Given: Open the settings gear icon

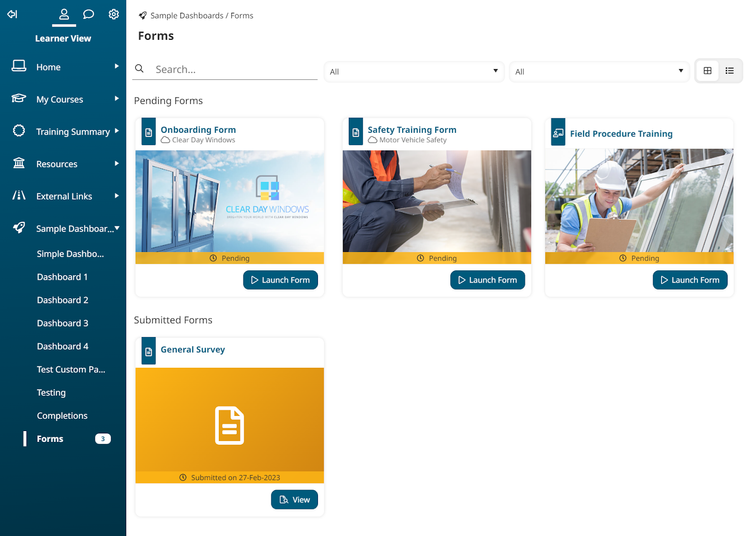Looking at the screenshot, I should pos(114,14).
